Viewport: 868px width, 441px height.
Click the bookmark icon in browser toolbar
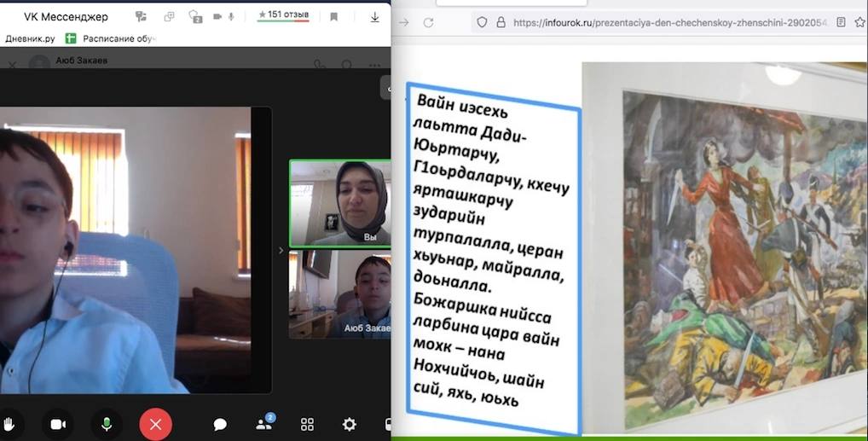point(333,16)
